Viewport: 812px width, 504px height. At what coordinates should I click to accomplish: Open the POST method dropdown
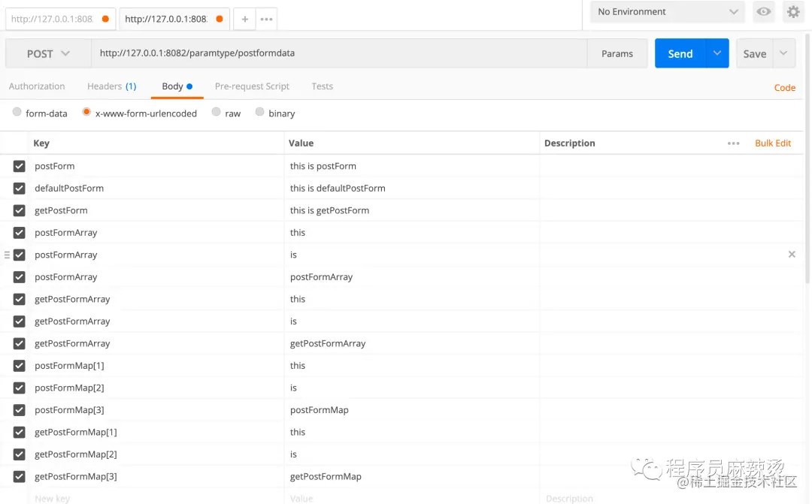(x=48, y=53)
